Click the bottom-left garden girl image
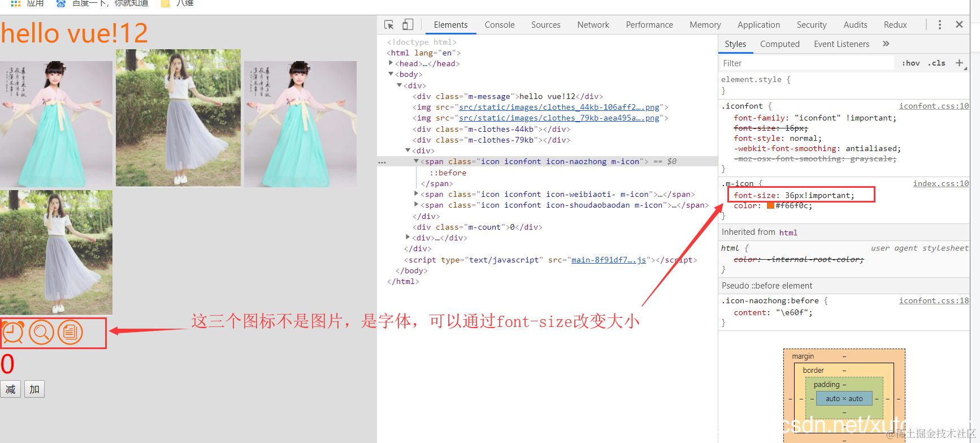Screen dimensions: 980x443 pyautogui.click(x=57, y=252)
